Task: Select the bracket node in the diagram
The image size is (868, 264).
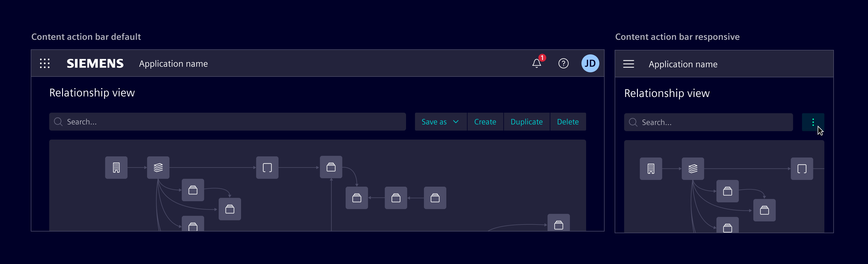Action: pos(267,167)
